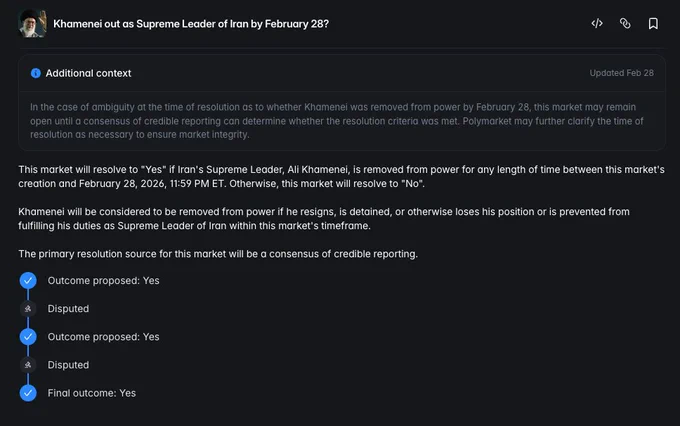Viewport: 680px width, 426px height.
Task: Bookmark this Khamenei market
Action: 653,23
